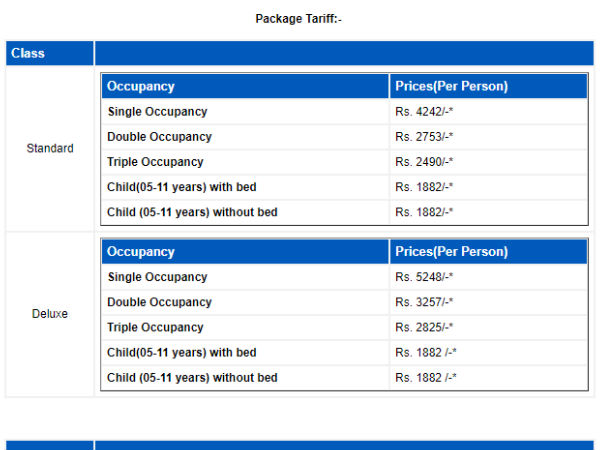Click Occupancy header in Deluxe table
Screen dimensions: 600x450
point(141,252)
